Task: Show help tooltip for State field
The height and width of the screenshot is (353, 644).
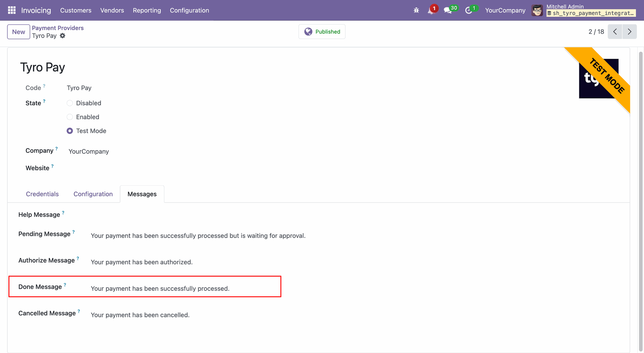Action: pos(44,101)
